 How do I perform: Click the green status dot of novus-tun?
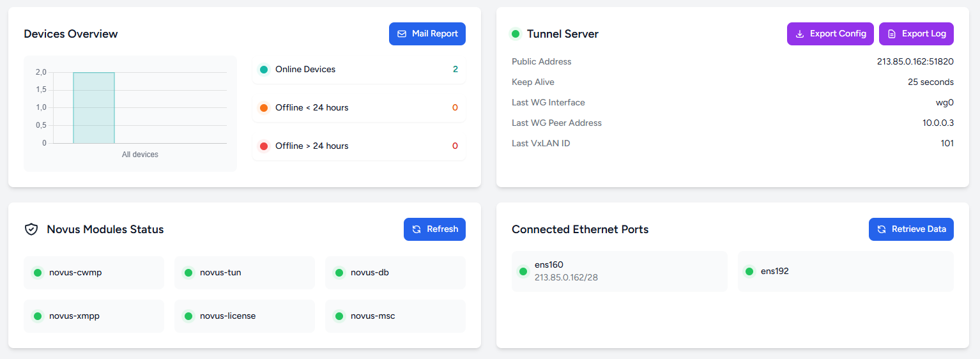[188, 273]
